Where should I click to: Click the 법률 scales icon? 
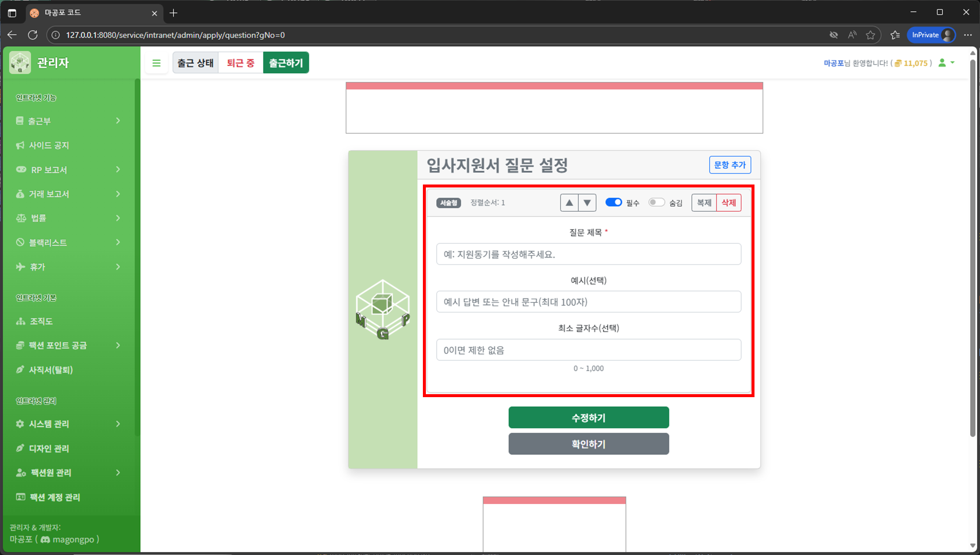[x=21, y=218]
